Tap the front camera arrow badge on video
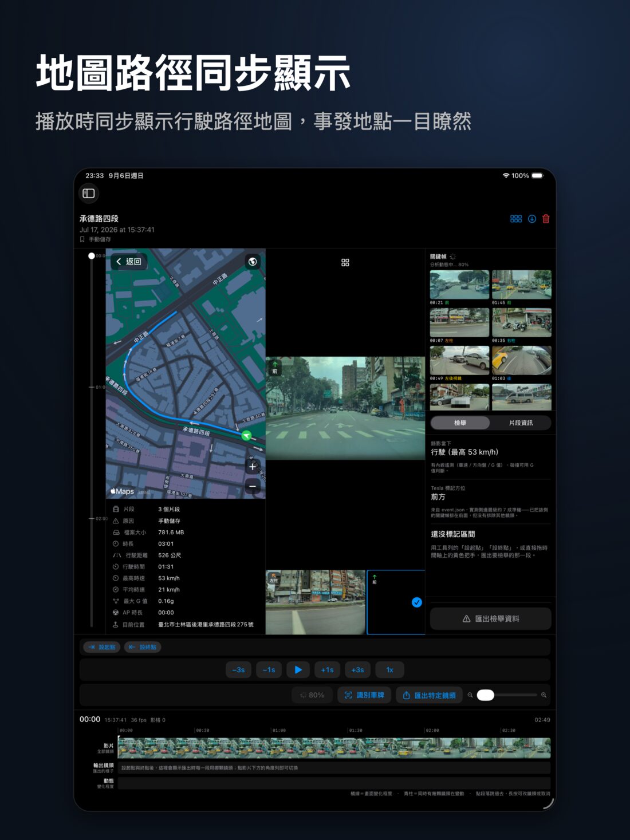Screen dimensions: 630x840 pos(275,368)
